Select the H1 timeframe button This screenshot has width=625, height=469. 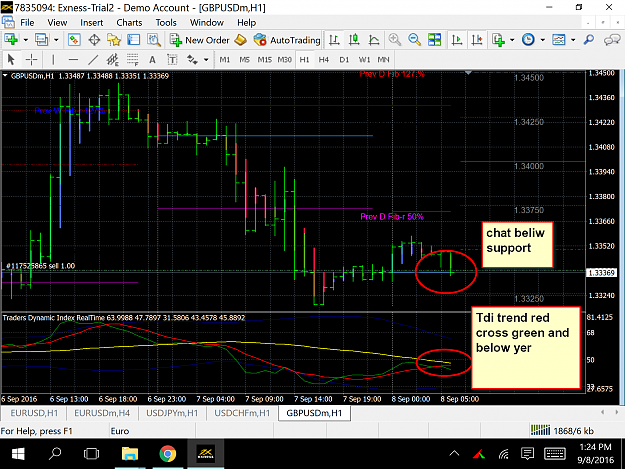[305, 60]
